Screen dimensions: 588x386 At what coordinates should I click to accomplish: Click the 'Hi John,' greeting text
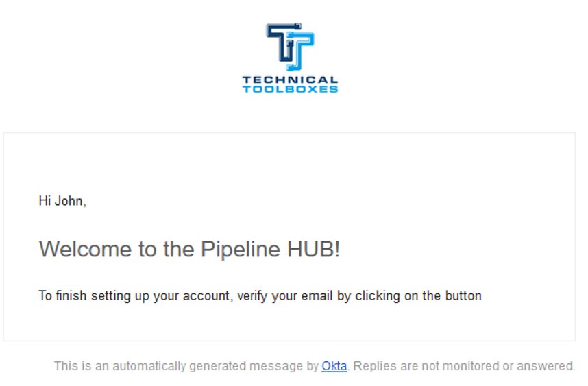[62, 201]
